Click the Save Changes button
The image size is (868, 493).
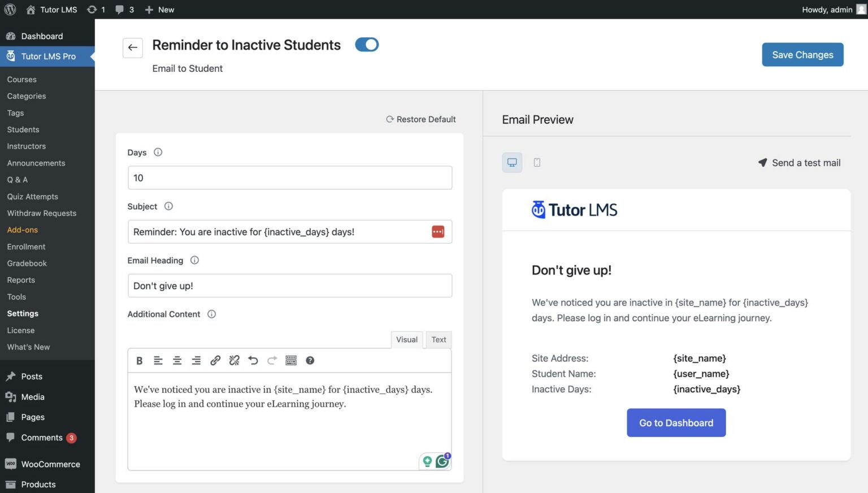pyautogui.click(x=802, y=54)
